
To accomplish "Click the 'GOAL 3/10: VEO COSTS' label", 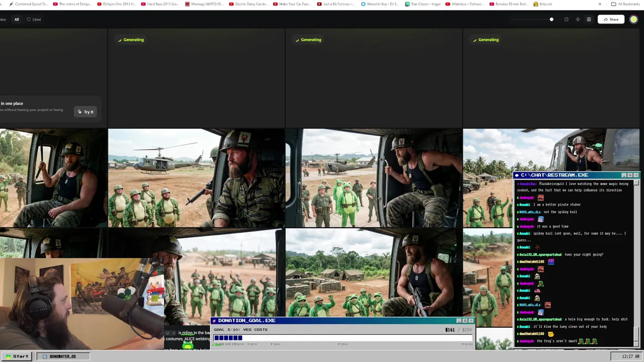I will coord(240,330).
